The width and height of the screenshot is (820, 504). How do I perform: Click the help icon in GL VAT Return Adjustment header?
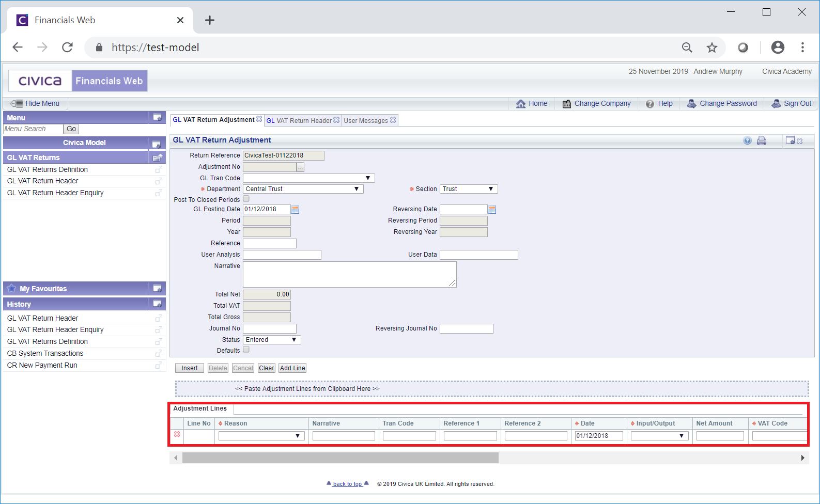[x=747, y=140]
